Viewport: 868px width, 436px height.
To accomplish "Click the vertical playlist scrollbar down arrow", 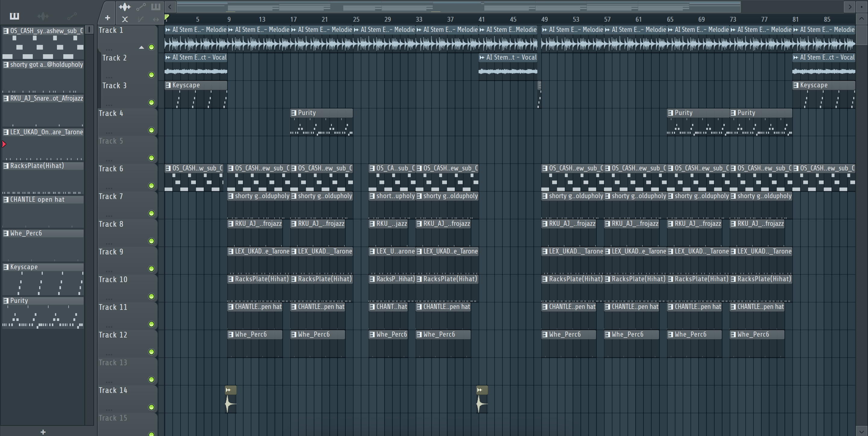I will pos(862,431).
